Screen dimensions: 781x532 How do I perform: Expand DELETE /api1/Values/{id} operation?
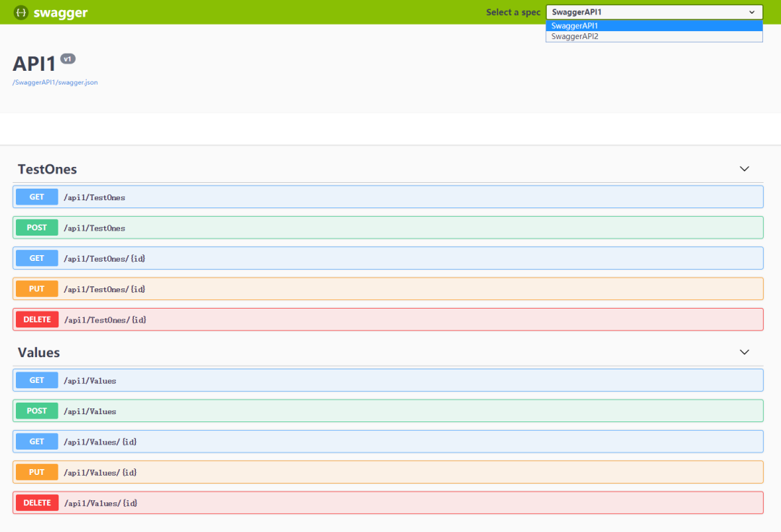[388, 502]
